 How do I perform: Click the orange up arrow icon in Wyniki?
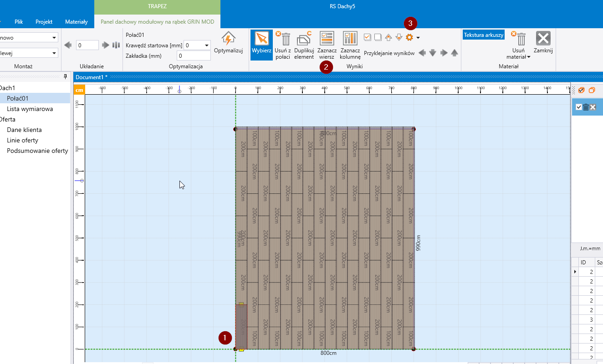coord(388,37)
